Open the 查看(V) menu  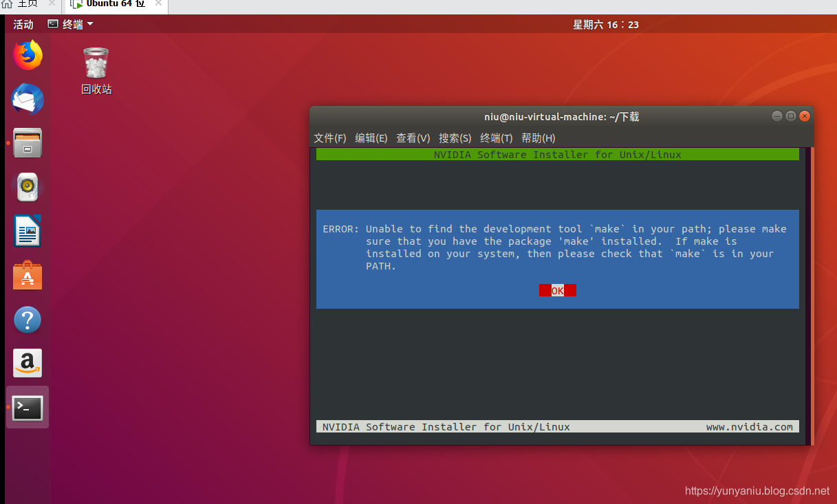[413, 138]
